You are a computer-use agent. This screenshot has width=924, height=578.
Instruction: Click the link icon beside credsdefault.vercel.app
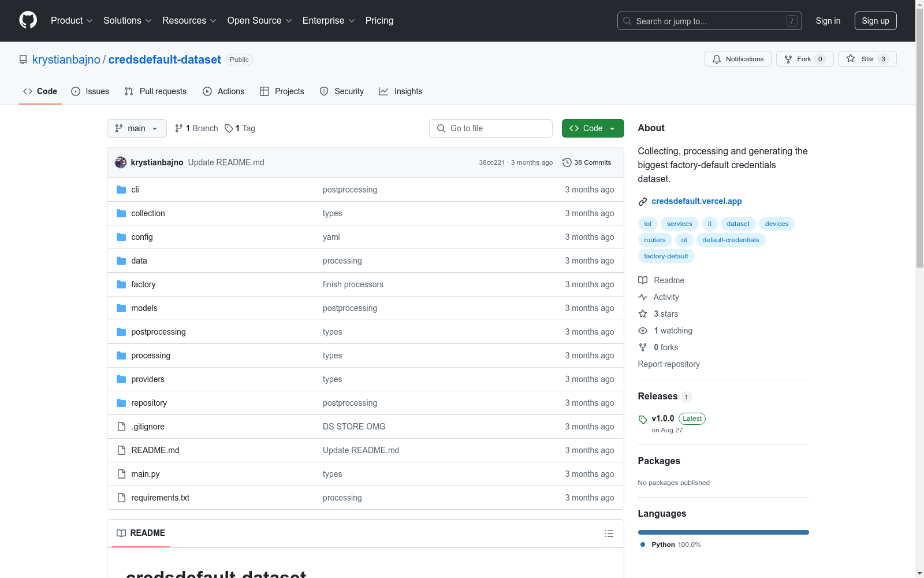643,202
